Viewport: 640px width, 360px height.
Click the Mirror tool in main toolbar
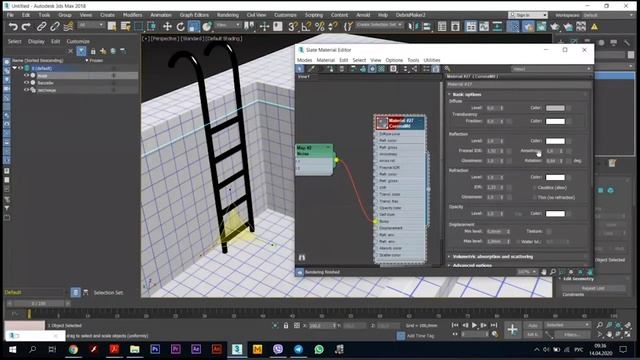point(413,27)
